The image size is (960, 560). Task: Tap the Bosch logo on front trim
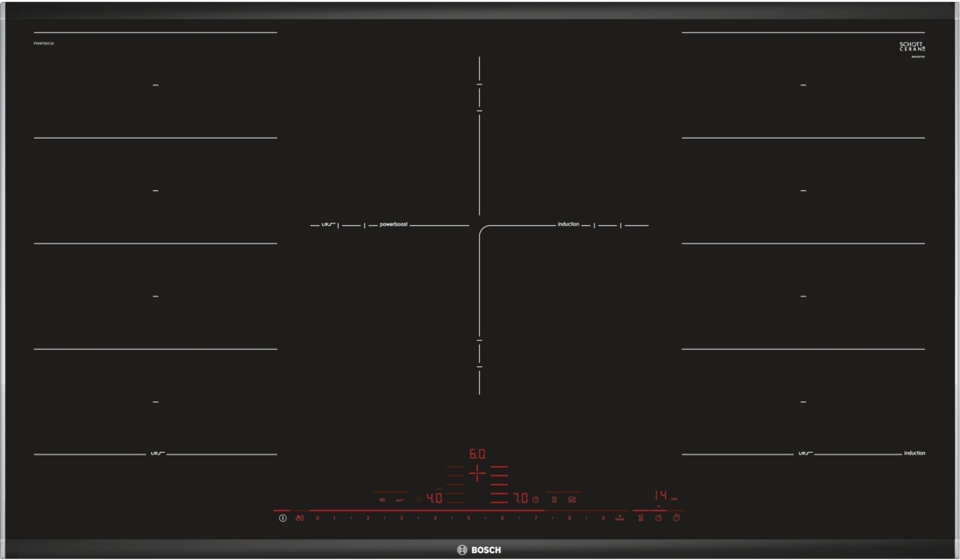(479, 550)
